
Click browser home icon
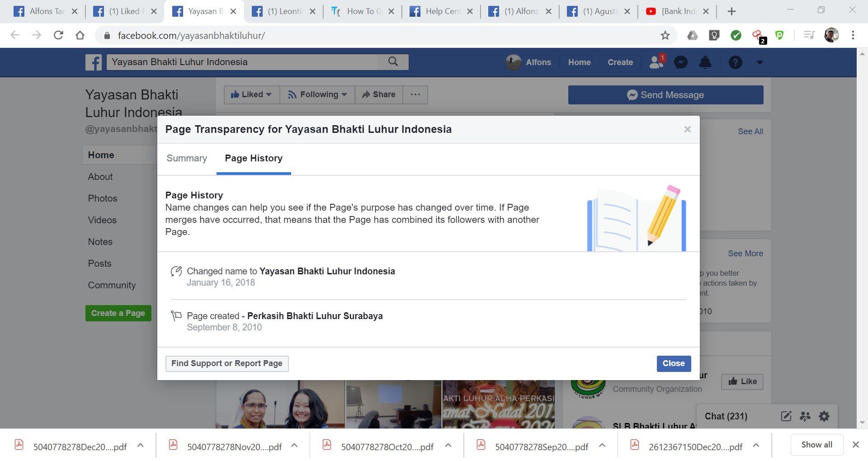80,35
